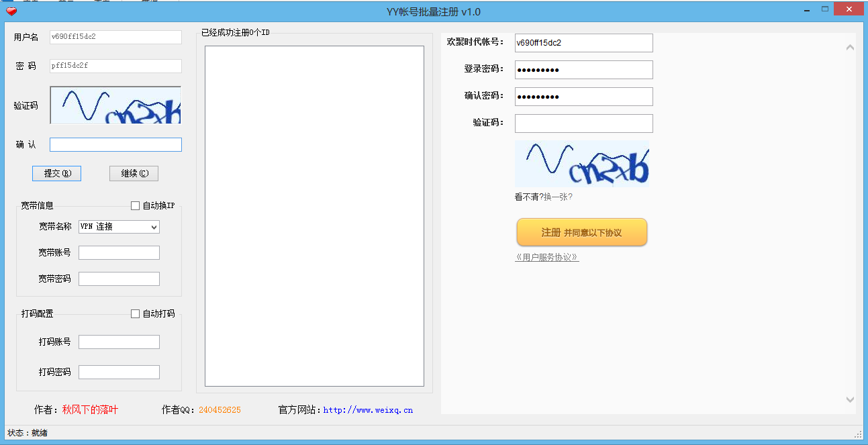
Task: Click the 宽带账号 input field
Action: [x=119, y=252]
